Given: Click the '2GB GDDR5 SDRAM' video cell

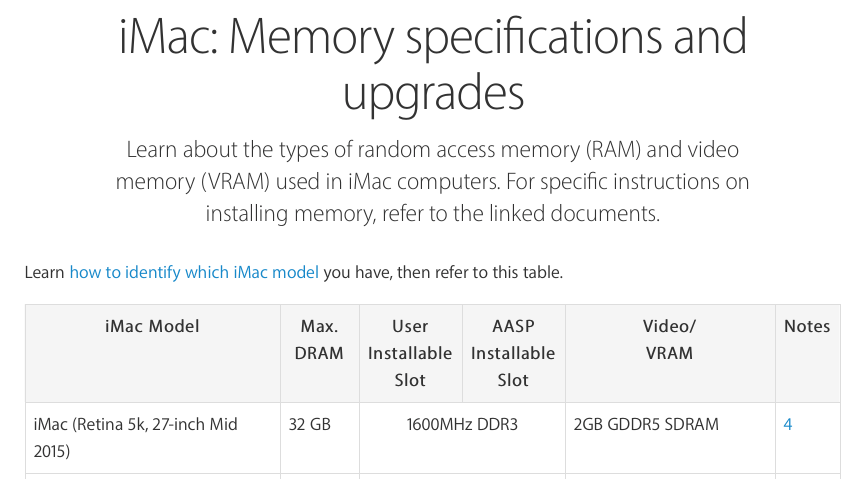Looking at the screenshot, I should (646, 425).
